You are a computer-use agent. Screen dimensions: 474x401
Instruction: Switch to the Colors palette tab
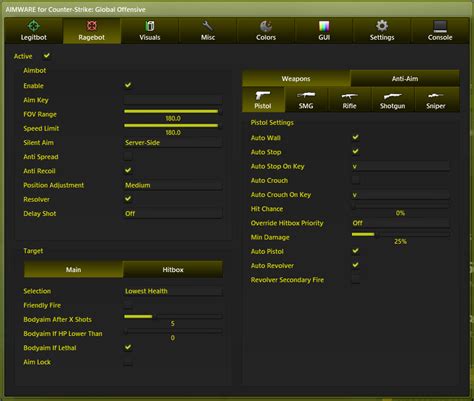(x=266, y=30)
